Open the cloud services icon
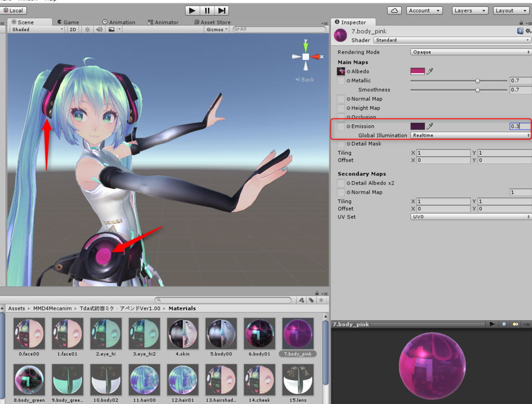The width and height of the screenshot is (532, 404). tap(394, 10)
